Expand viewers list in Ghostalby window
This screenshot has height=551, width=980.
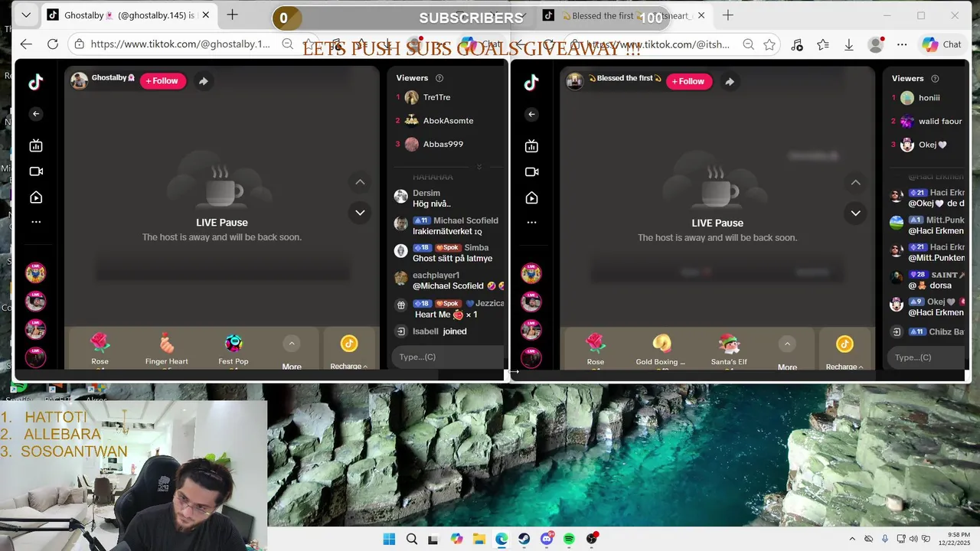479,166
